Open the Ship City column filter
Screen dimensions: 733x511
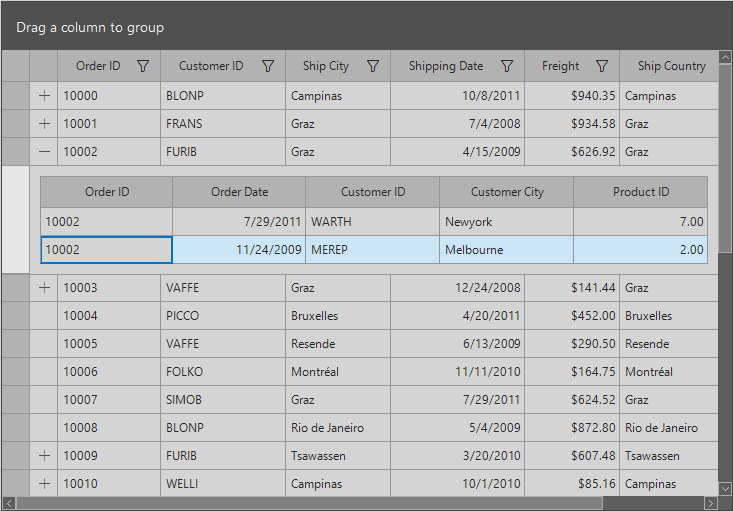click(373, 66)
